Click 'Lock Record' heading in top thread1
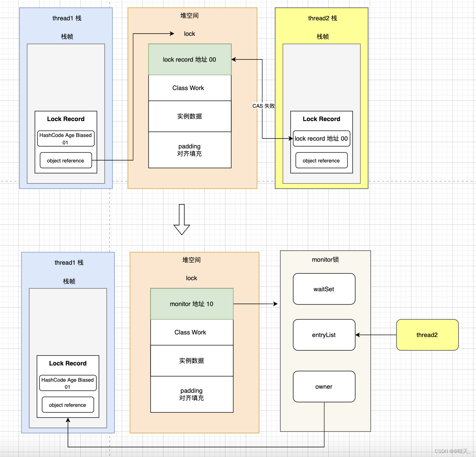This screenshot has height=457, width=476. click(x=66, y=119)
